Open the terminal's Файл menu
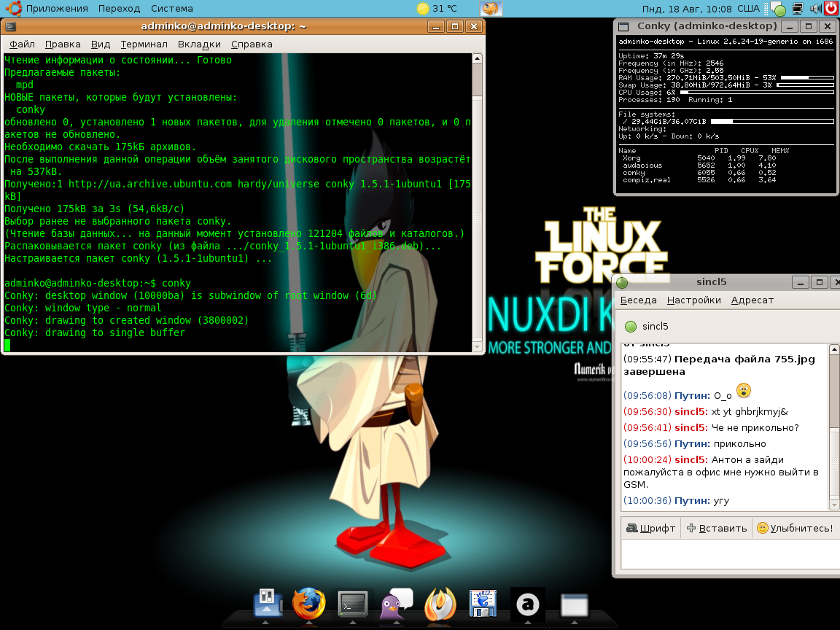 click(22, 44)
